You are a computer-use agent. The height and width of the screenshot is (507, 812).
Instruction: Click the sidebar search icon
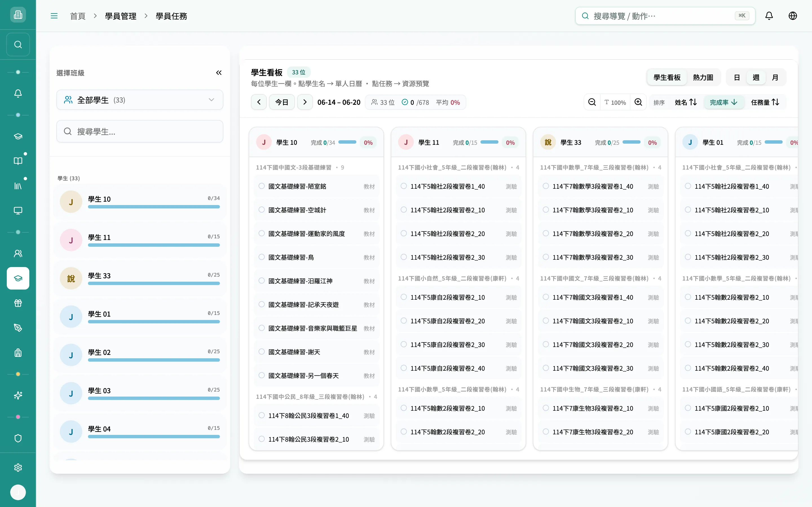pyautogui.click(x=18, y=45)
